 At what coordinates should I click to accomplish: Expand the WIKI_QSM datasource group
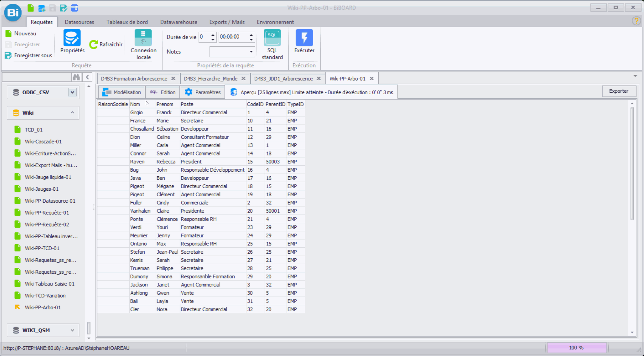[x=72, y=330]
